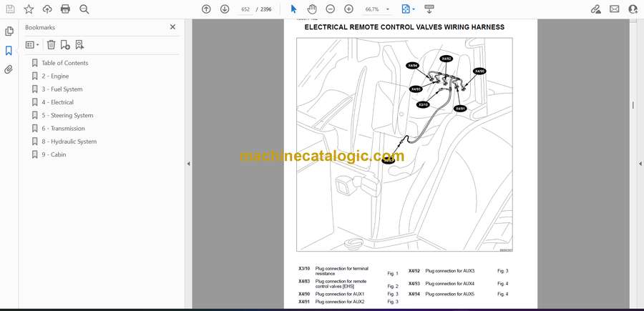Add a new bookmark icon
This screenshot has height=311, width=644.
(x=65, y=45)
